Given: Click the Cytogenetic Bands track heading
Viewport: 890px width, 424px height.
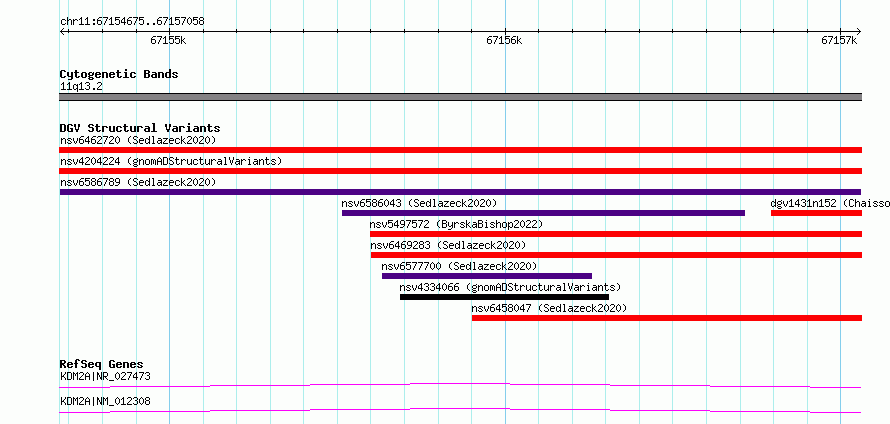Looking at the screenshot, I should (119, 74).
